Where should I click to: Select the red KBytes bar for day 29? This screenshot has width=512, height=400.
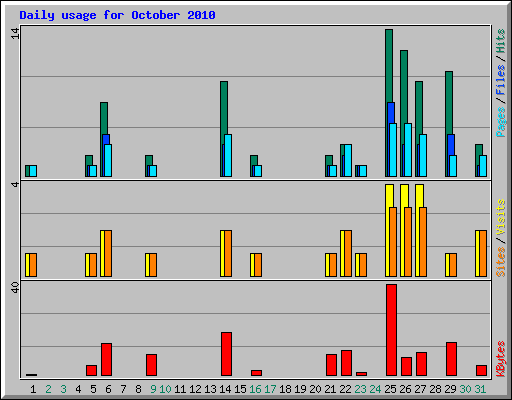point(451,359)
